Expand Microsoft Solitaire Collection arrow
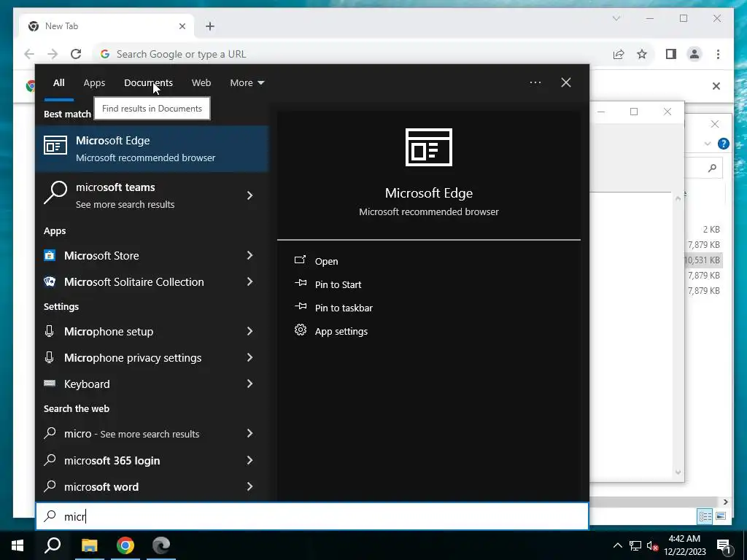Viewport: 747px width, 560px height. tap(249, 281)
